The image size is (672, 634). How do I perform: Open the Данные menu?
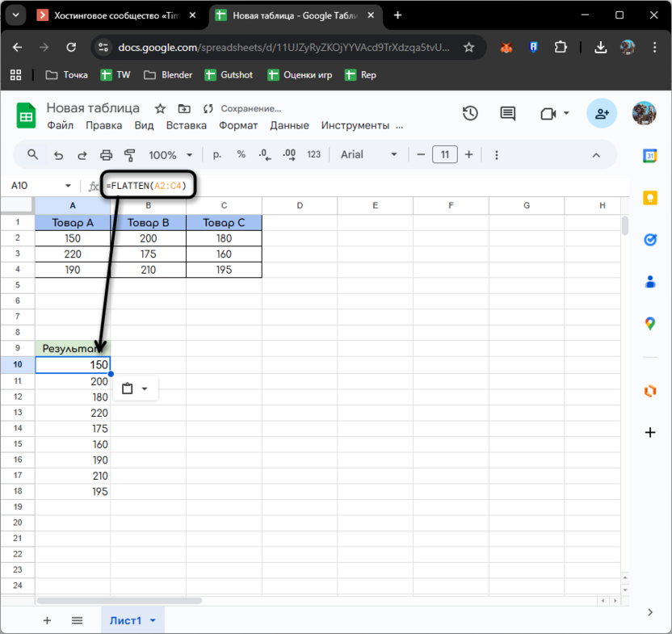[289, 126]
